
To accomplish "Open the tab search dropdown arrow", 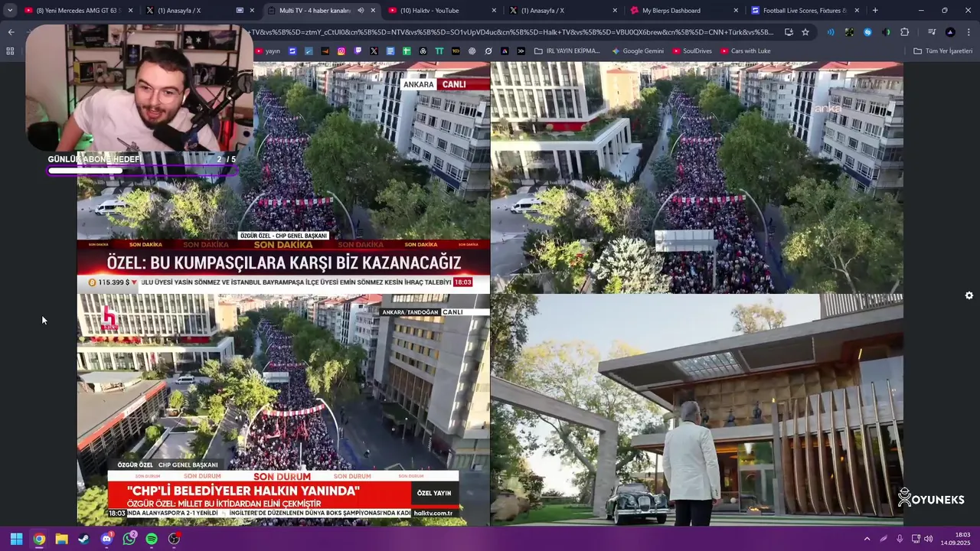I will (10, 11).
